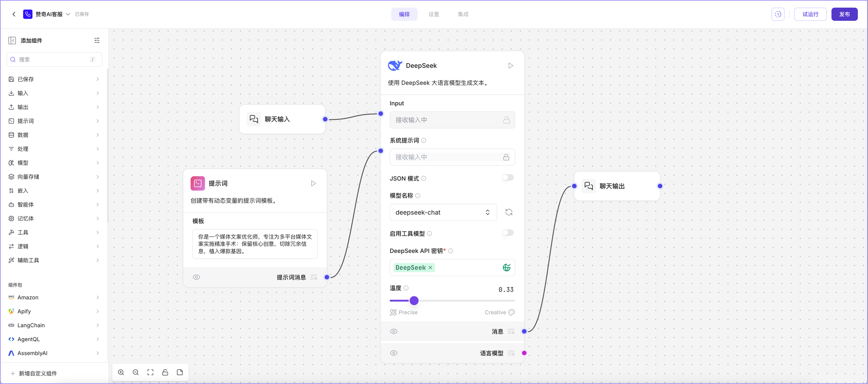This screenshot has height=384, width=868.
Task: Expand the LangChain component package
Action: tap(54, 325)
